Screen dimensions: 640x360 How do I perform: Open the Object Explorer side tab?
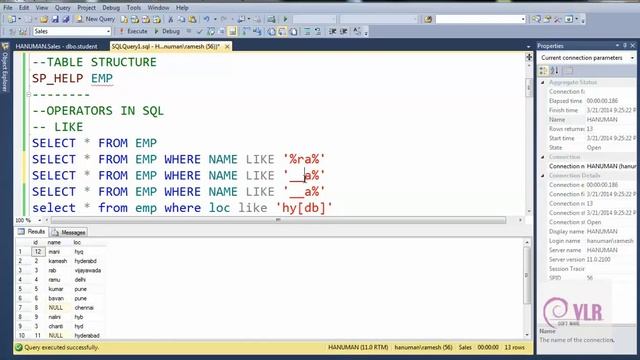[5, 67]
